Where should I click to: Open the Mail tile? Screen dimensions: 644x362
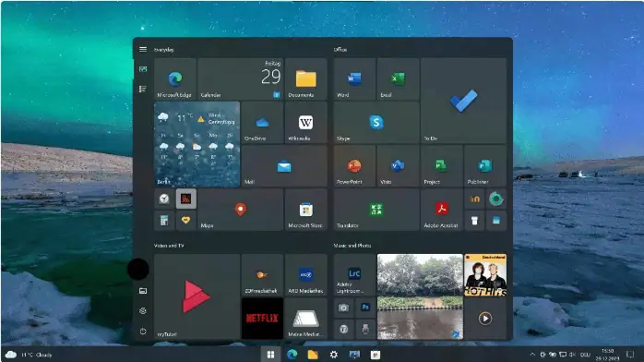pos(284,166)
